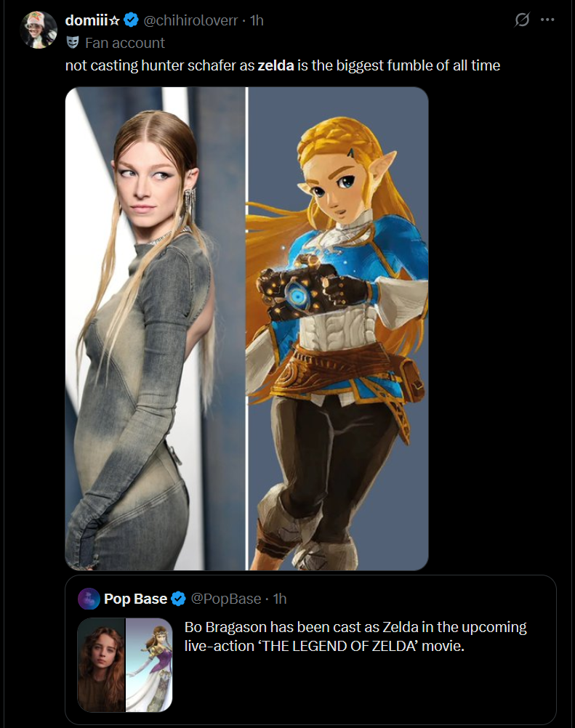The image size is (575, 728).
Task: Open the @chihiroloverr handle link
Action: tap(190, 20)
